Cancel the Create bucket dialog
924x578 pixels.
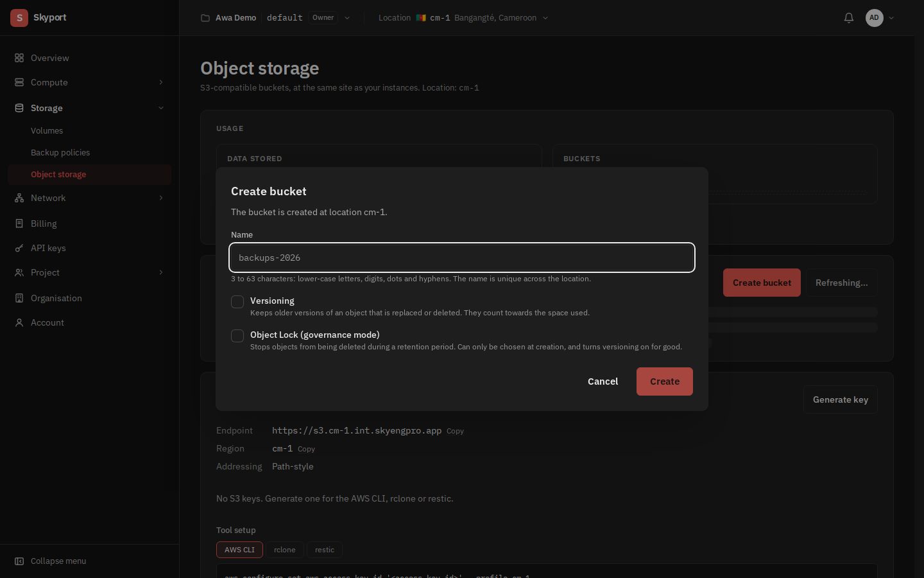pyautogui.click(x=603, y=381)
